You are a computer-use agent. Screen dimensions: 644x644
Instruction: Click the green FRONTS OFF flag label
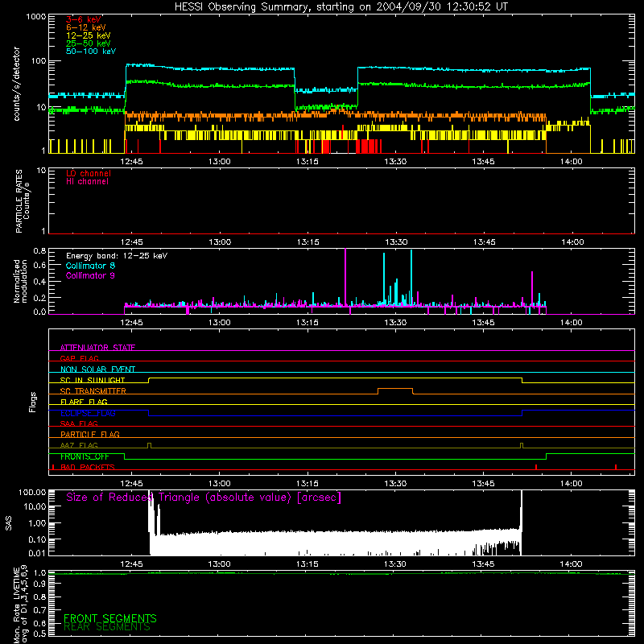(85, 456)
